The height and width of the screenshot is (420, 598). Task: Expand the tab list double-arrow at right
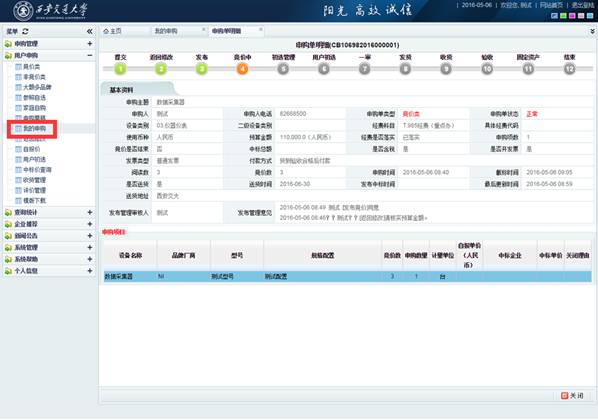(x=592, y=31)
